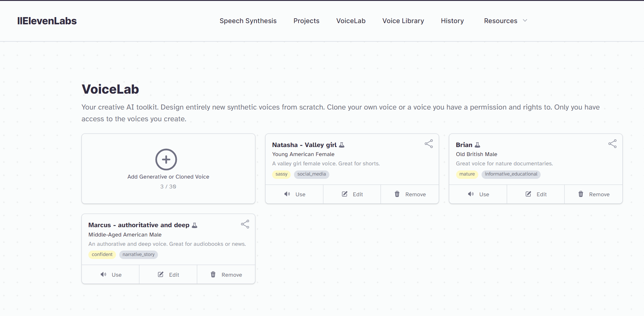Share the Brian voice
The width and height of the screenshot is (644, 316).
613,144
